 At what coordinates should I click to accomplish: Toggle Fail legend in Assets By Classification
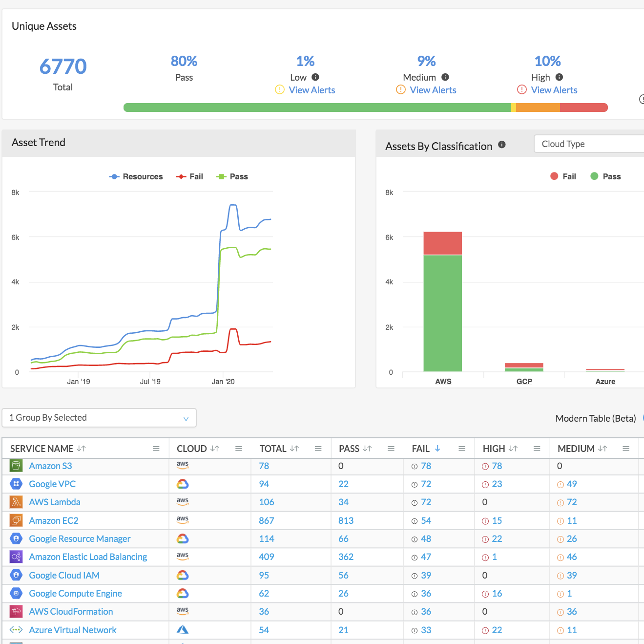coord(563,176)
